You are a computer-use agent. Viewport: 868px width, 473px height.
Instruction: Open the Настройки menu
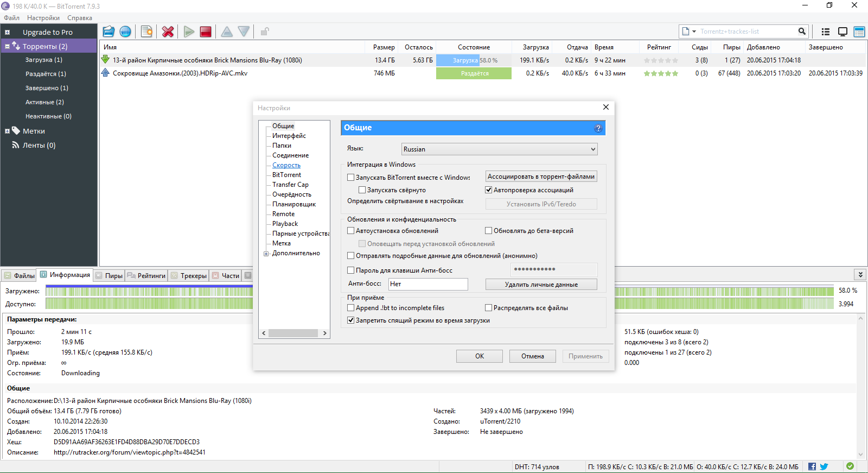(43, 18)
